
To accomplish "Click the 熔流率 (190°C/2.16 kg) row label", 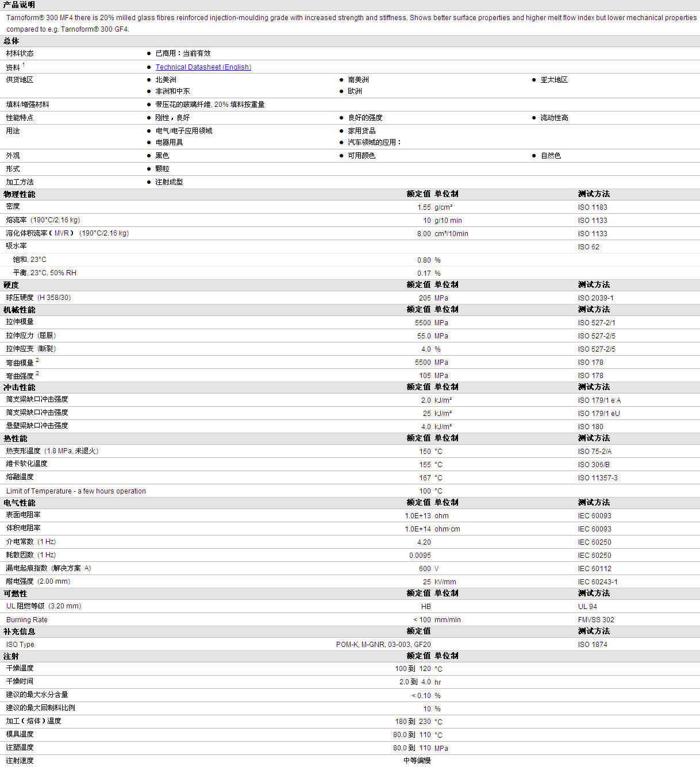I will point(43,220).
